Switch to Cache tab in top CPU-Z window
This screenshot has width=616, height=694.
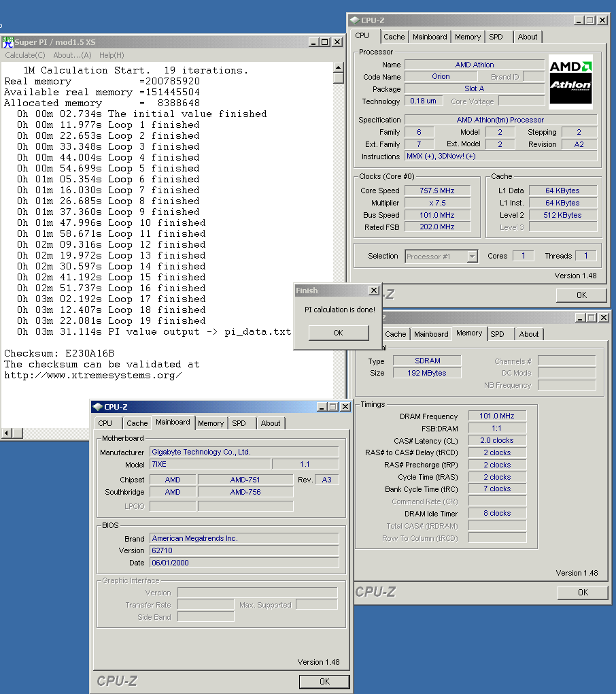[x=394, y=37]
